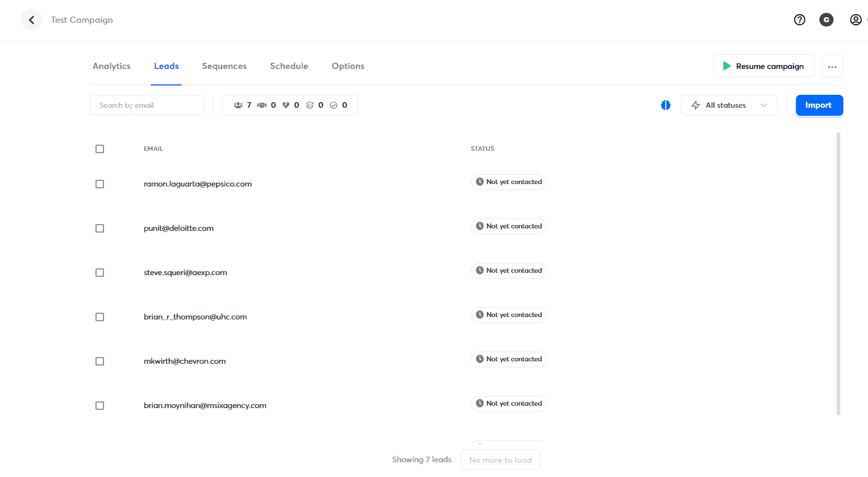Click the STATUS column header

click(x=483, y=149)
